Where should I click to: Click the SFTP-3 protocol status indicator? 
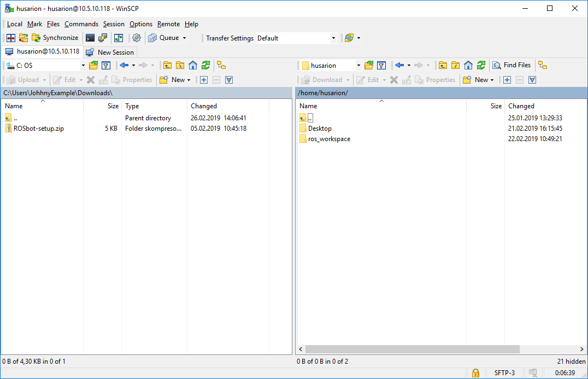[x=504, y=372]
